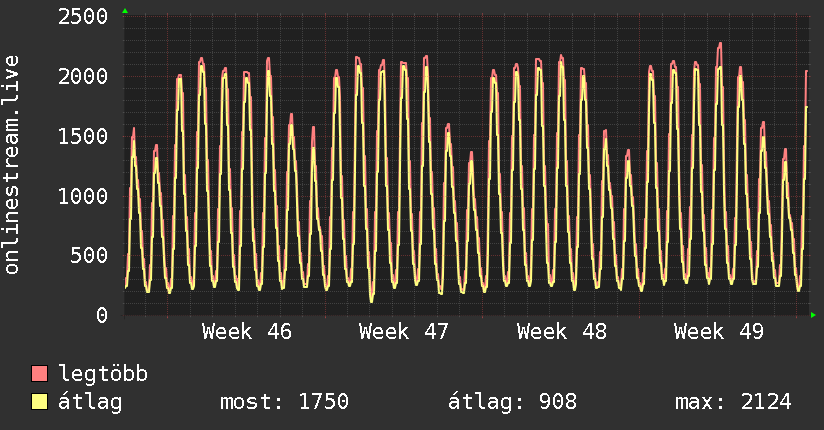824x430 pixels.
Task: Click the max: 2124 statistic
Action: (x=734, y=402)
